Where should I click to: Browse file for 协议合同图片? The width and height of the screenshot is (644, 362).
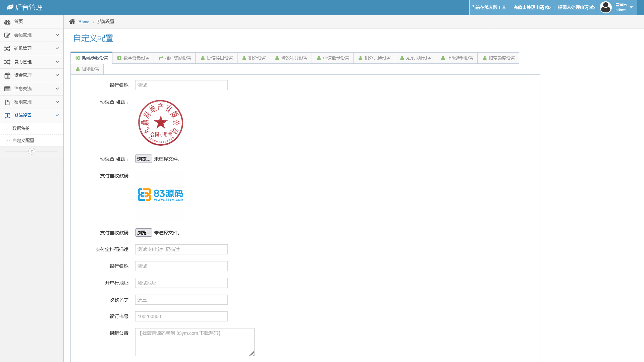[144, 159]
